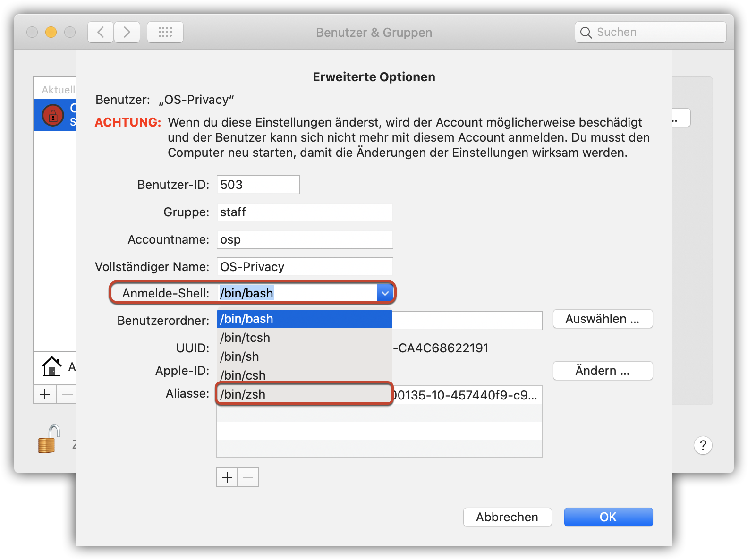Click the house login options icon

point(52,366)
